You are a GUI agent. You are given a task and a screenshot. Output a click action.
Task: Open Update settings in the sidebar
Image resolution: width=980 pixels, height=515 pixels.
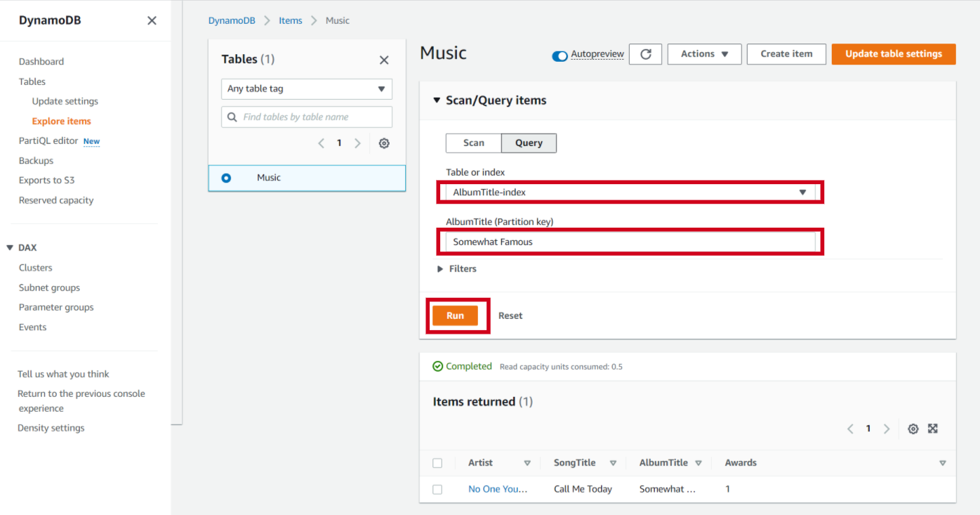(65, 101)
